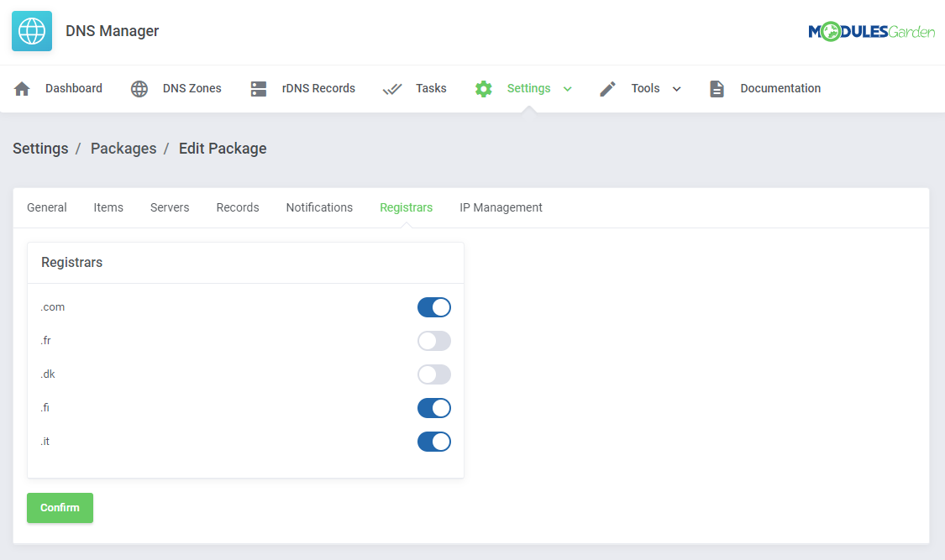
Task: Click the Settings gear icon
Action: [483, 88]
